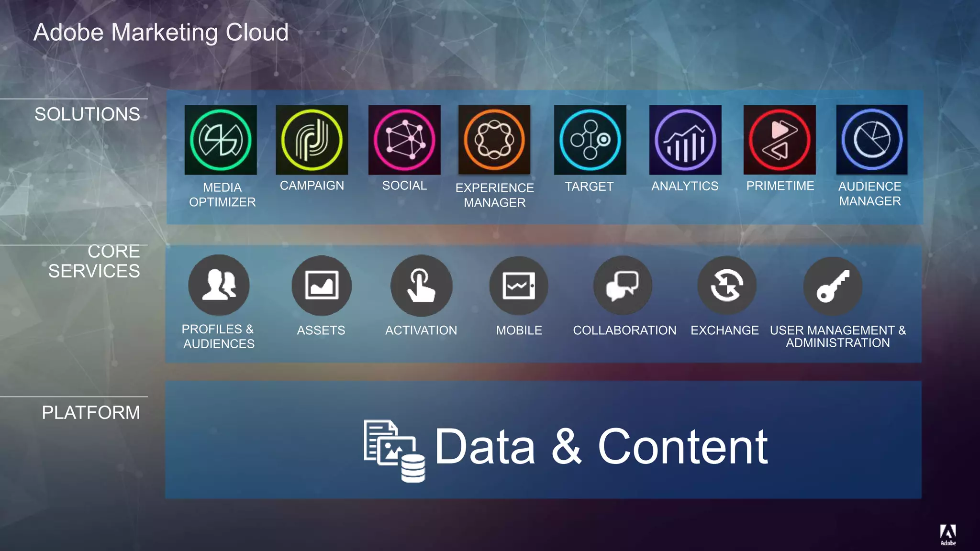Click the ACTIVATION label text

click(x=421, y=331)
